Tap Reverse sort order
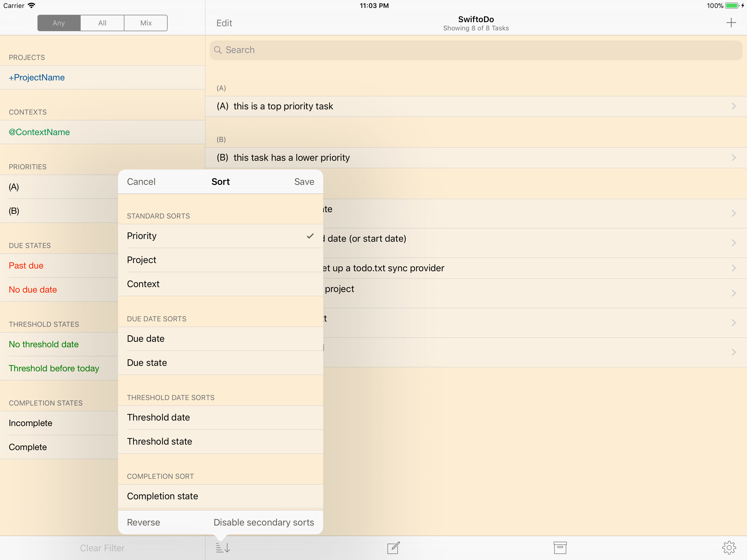The image size is (747, 560). pos(144,522)
